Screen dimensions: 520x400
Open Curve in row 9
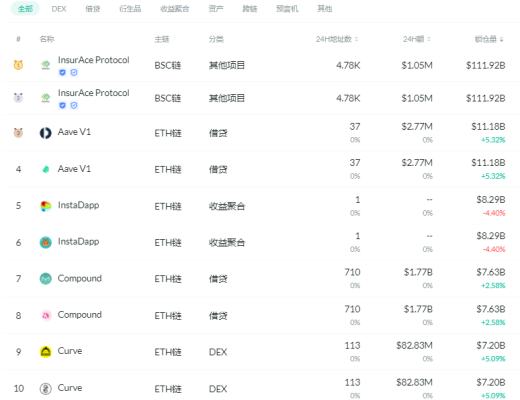tap(70, 351)
